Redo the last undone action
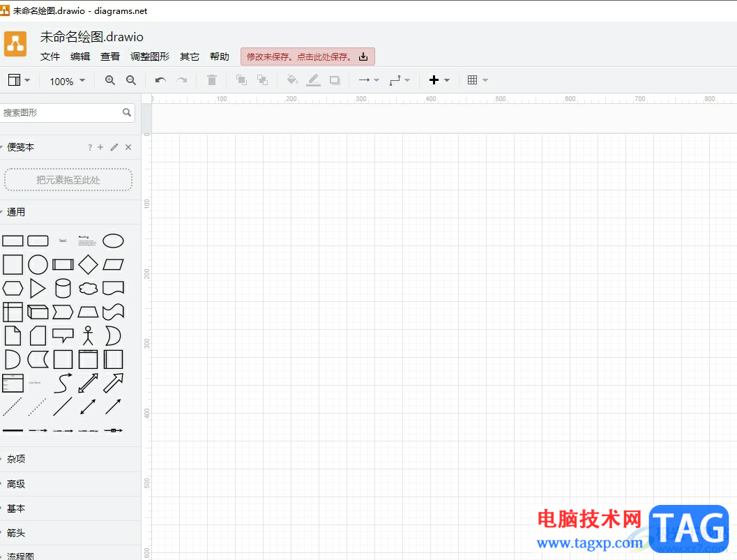 tap(182, 80)
